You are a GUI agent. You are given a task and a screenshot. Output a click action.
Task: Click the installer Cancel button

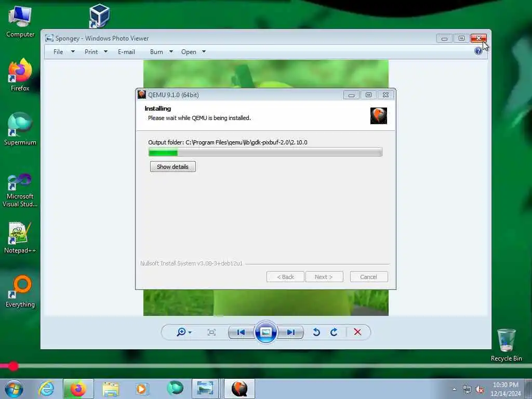tap(368, 277)
